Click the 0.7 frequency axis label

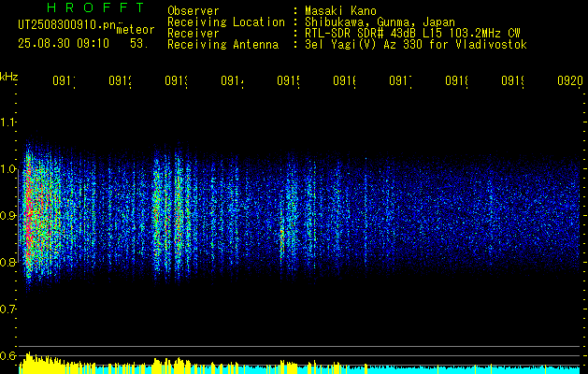click(x=7, y=309)
